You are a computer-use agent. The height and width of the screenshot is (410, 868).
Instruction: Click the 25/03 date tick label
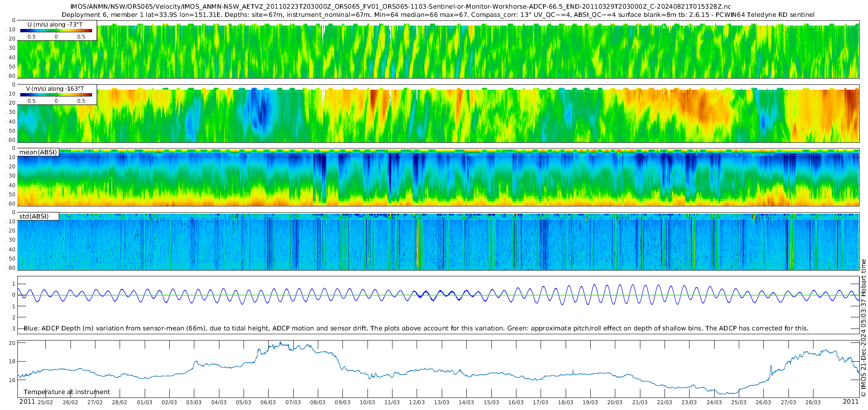(738, 402)
